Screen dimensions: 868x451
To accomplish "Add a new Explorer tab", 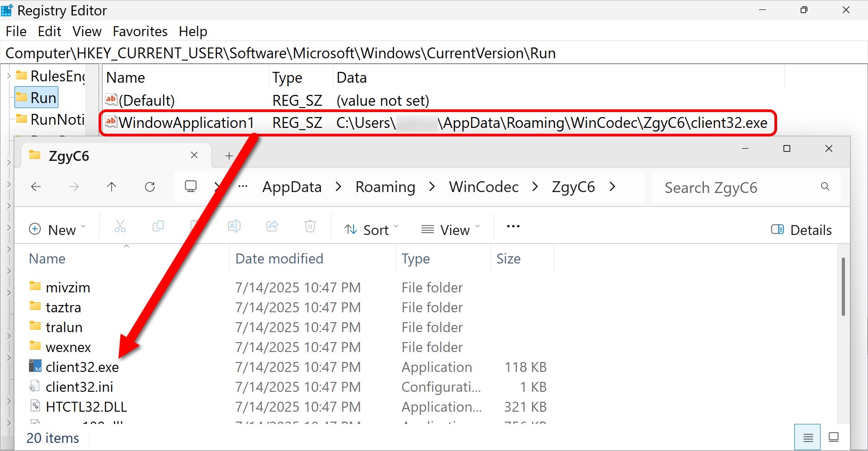I will tap(229, 156).
